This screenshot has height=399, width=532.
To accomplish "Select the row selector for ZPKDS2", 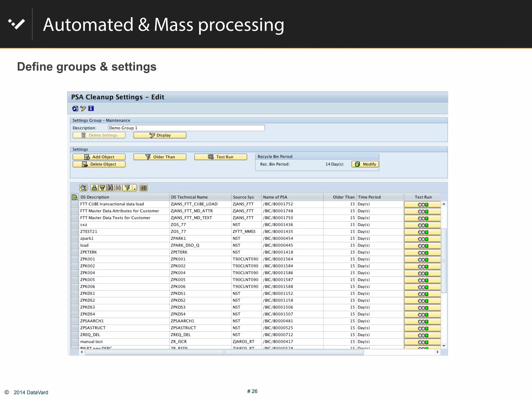I will [x=75, y=300].
